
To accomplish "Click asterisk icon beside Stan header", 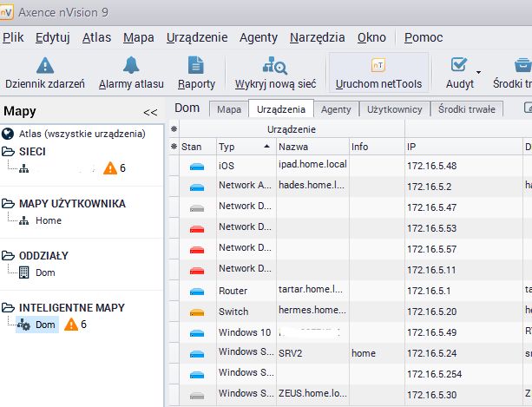I will pos(174,147).
